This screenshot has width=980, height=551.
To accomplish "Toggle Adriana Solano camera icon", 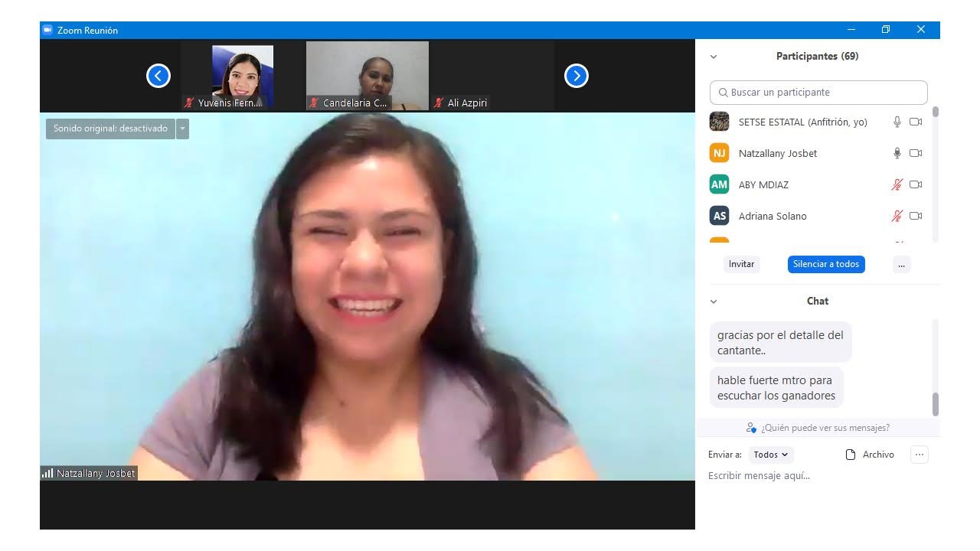I will 916,216.
